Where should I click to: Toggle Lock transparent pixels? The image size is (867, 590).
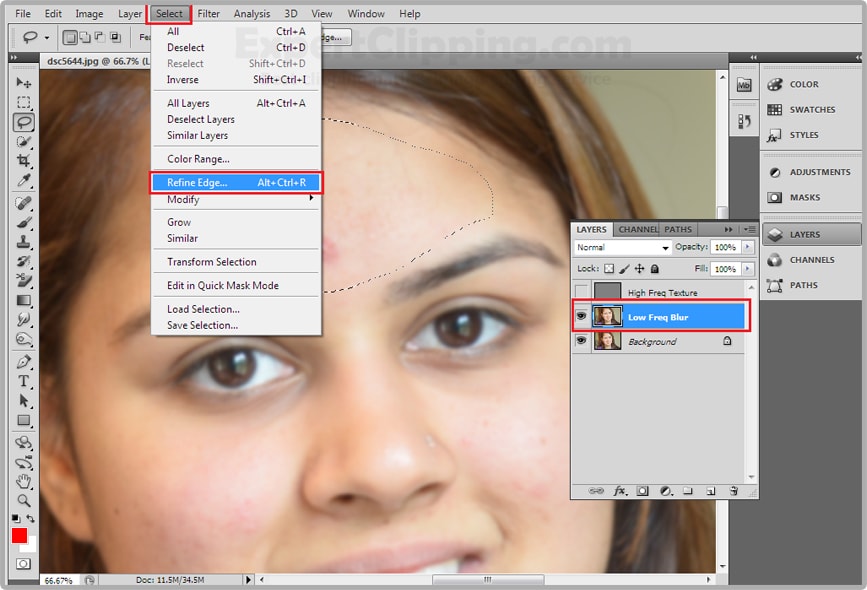609,268
